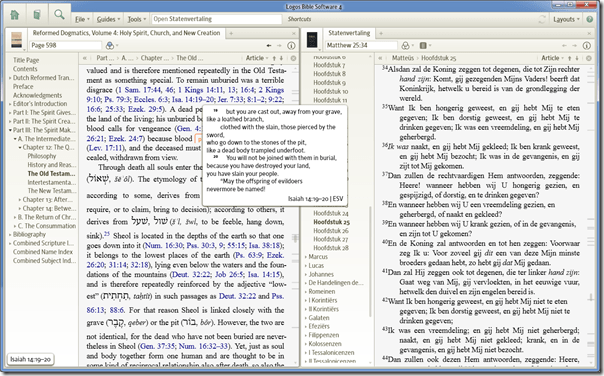Close locator bar in Statenvertaling panel

(x=589, y=58)
